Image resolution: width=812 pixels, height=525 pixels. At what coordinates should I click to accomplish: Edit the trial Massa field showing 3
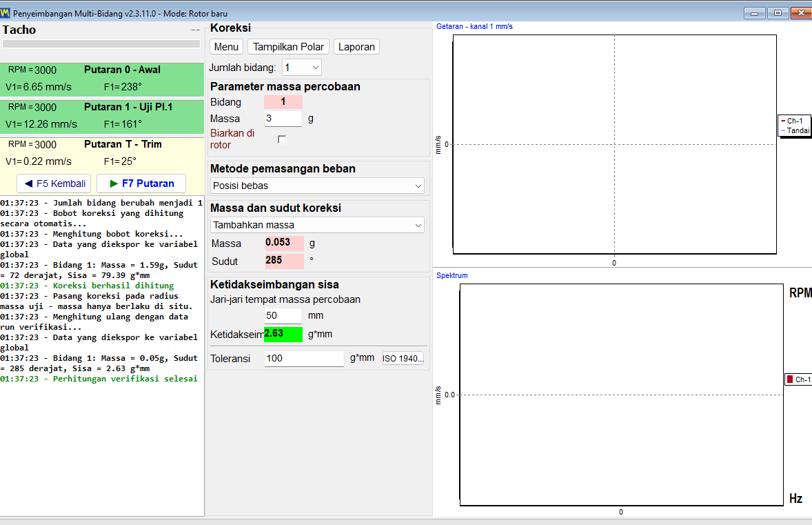[x=283, y=119]
